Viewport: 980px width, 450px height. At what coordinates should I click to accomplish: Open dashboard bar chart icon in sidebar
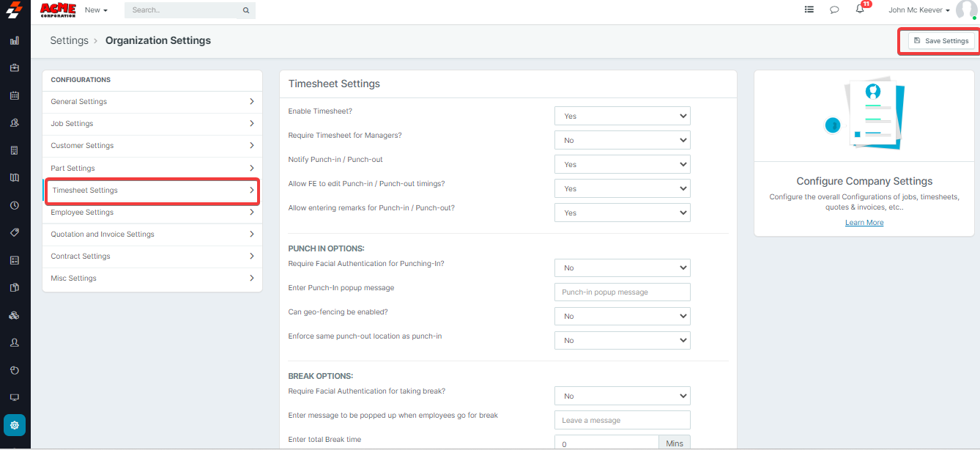pos(15,41)
